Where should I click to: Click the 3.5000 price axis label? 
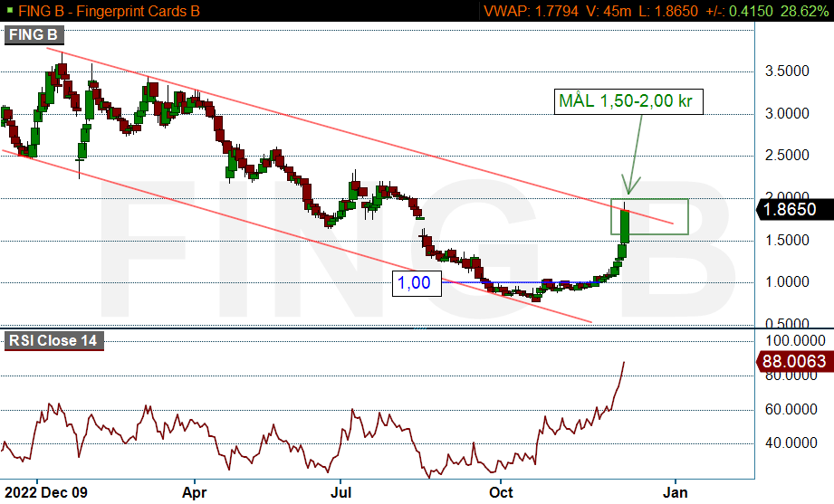click(x=787, y=71)
